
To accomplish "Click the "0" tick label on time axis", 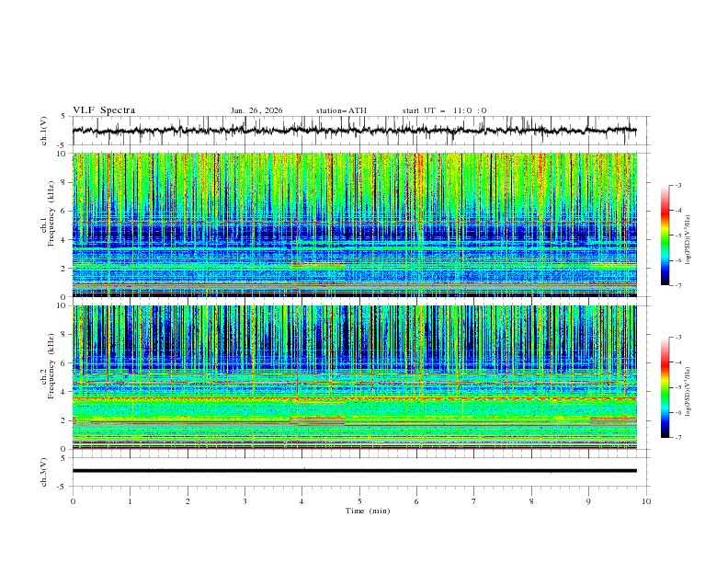I will pyautogui.click(x=73, y=501).
